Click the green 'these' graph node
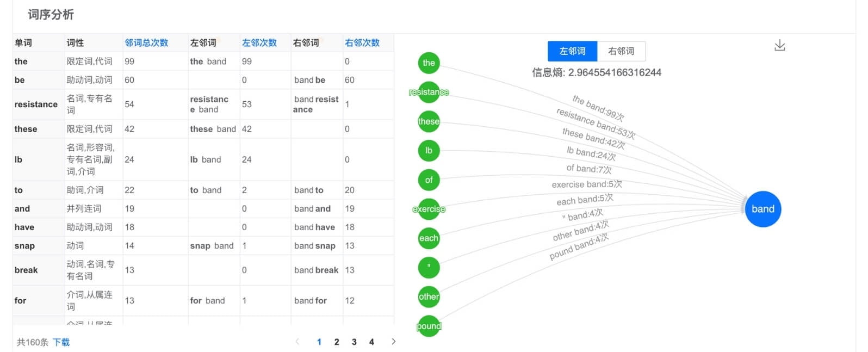Image resolution: width=868 pixels, height=352 pixels. pyautogui.click(x=429, y=121)
